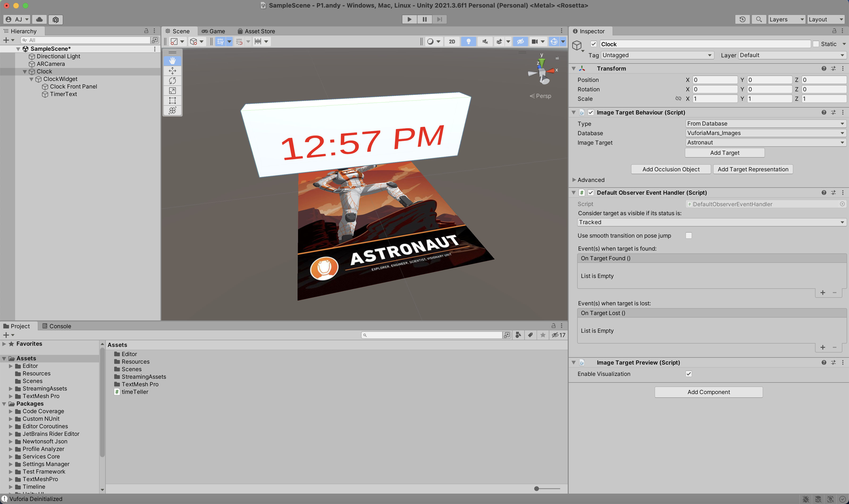Click the Pause button
This screenshot has width=849, height=504.
[x=424, y=19]
